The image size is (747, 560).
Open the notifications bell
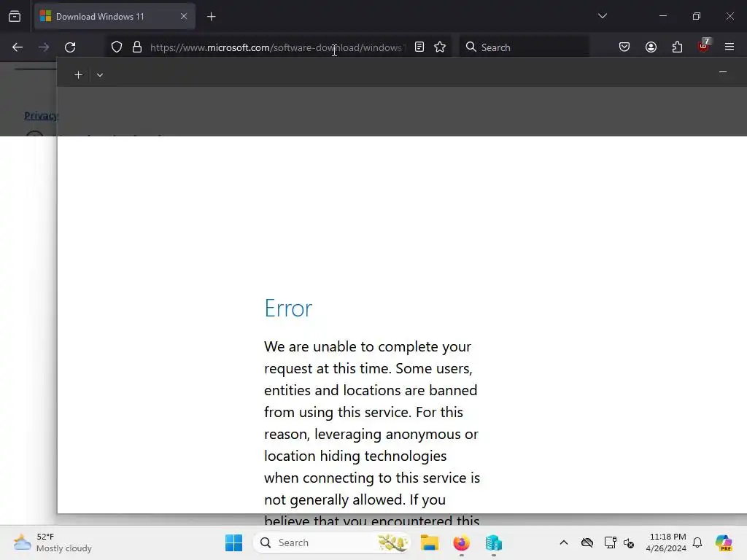[697, 542]
